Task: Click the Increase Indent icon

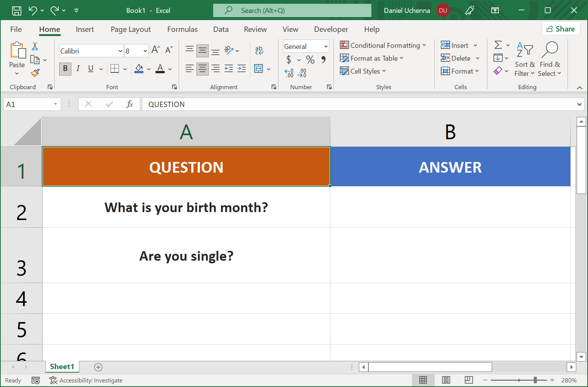Action: [241, 69]
